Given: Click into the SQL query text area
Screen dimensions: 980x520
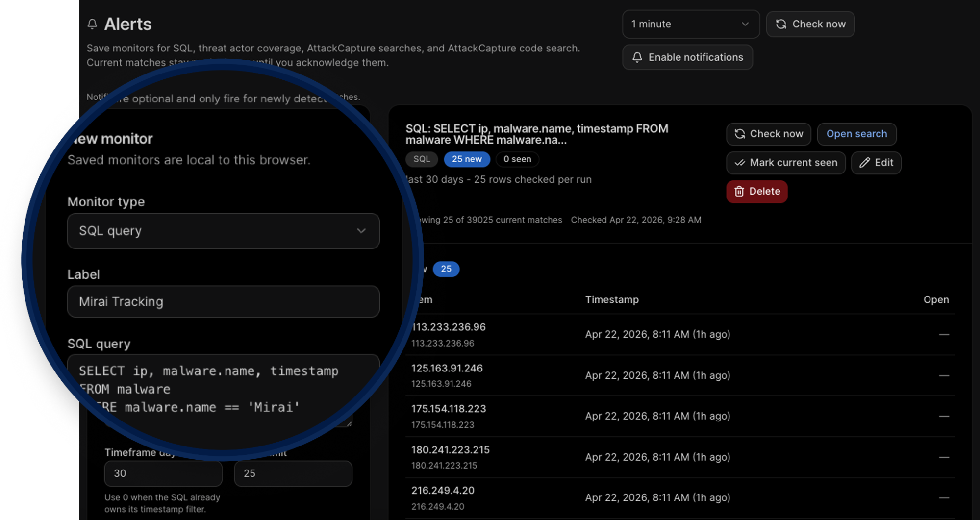Looking at the screenshot, I should point(224,390).
